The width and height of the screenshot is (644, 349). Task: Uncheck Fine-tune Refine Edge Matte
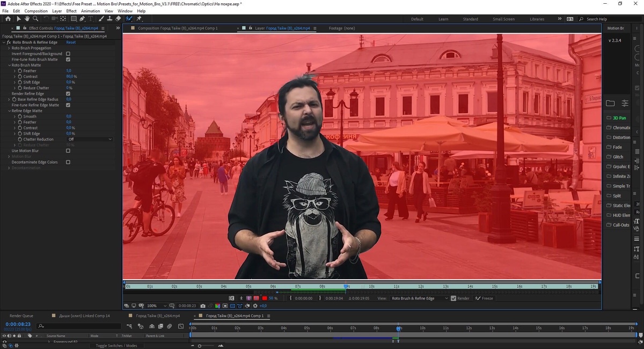[x=68, y=105]
